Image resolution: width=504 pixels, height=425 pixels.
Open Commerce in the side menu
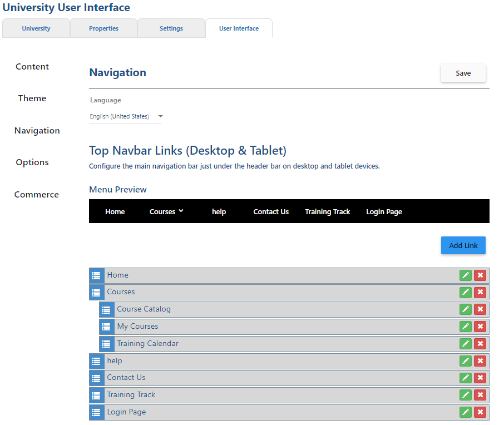(x=37, y=195)
